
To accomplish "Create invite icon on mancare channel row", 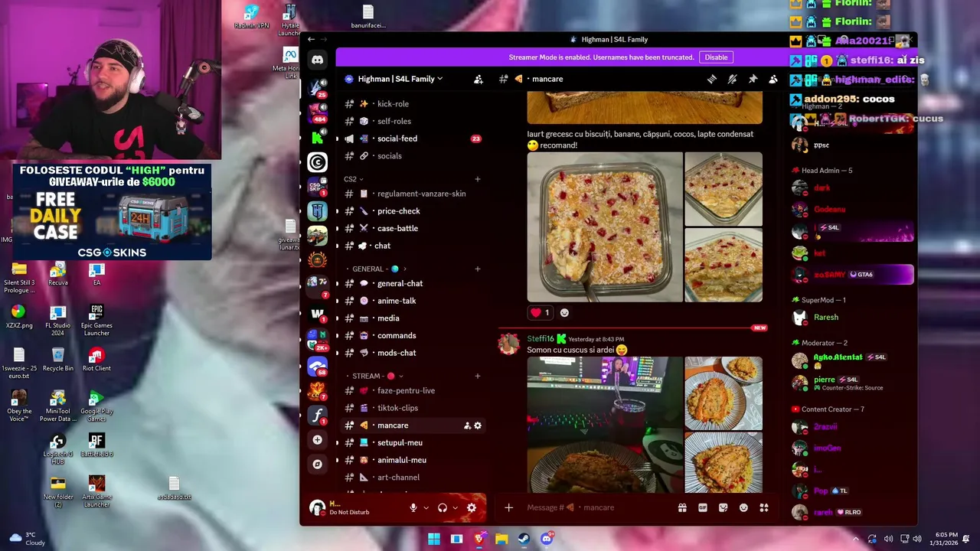I will click(467, 425).
